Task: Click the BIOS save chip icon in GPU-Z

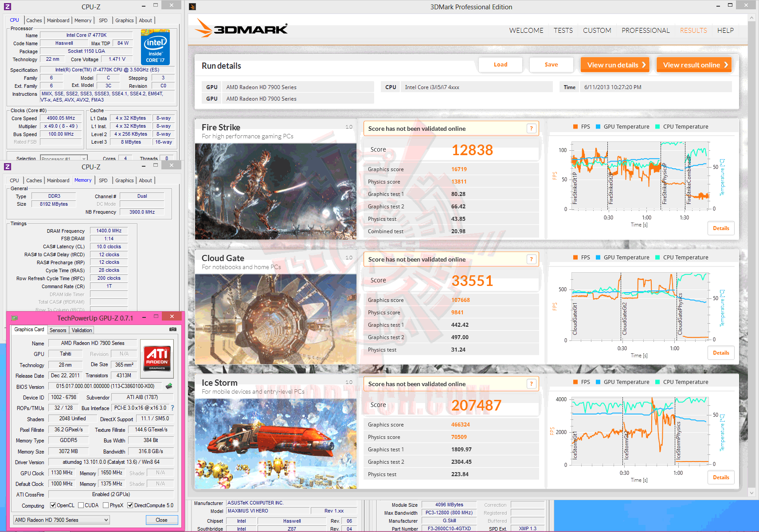Action: coord(169,386)
